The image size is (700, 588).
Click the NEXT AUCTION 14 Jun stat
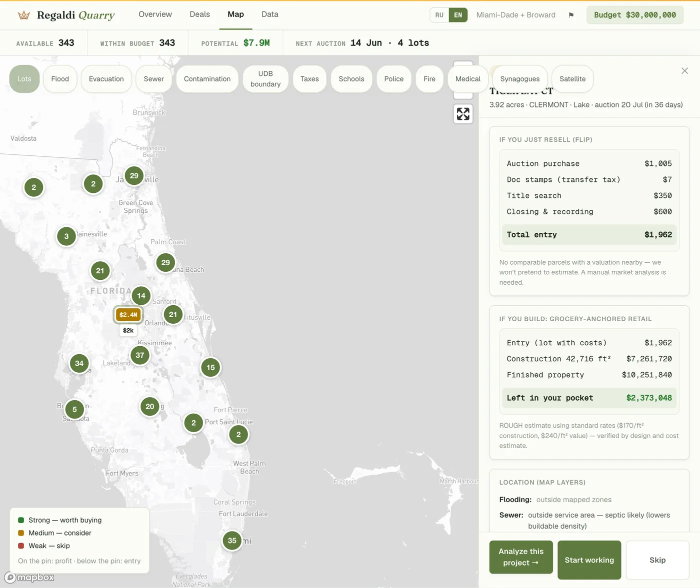click(362, 43)
